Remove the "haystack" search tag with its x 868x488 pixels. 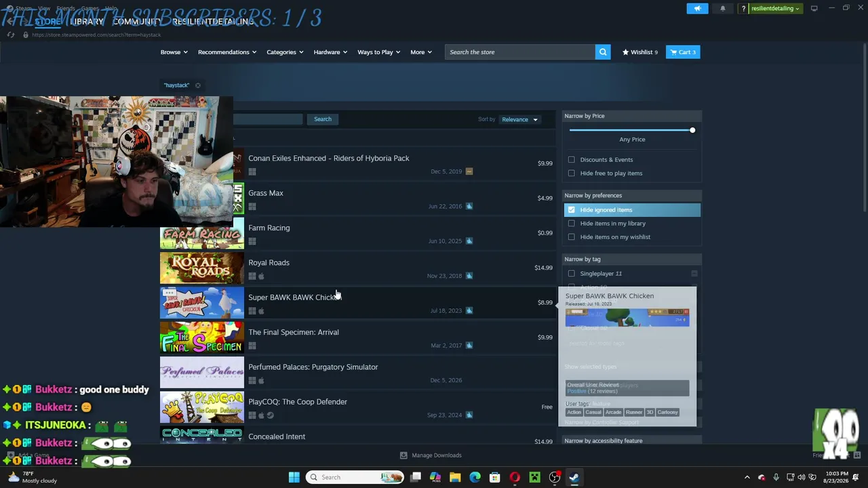click(x=198, y=85)
